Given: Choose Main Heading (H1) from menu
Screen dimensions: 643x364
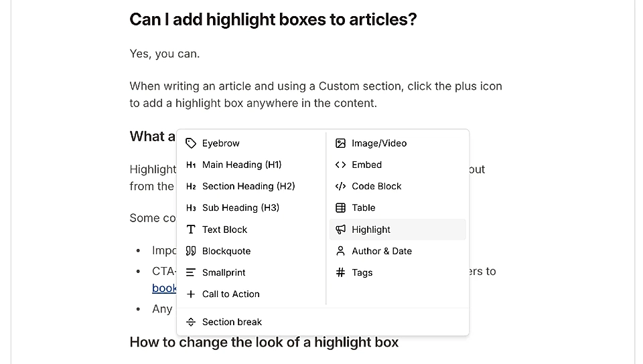Looking at the screenshot, I should click(x=251, y=165).
